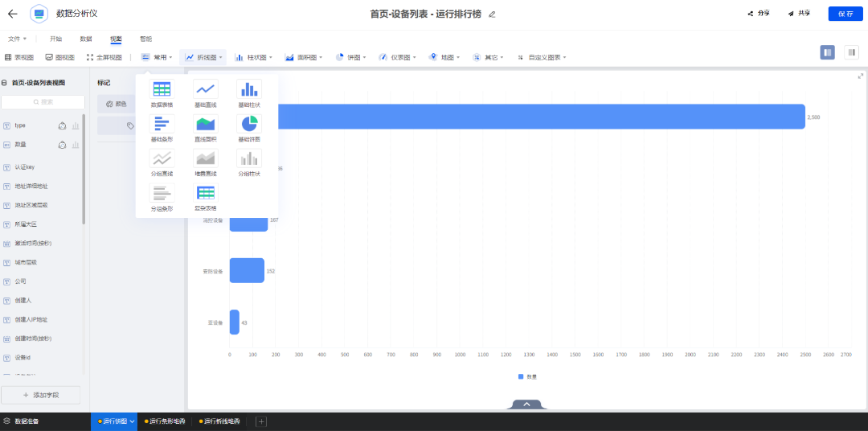Expand chart with corner fullscreen arrows

861,76
